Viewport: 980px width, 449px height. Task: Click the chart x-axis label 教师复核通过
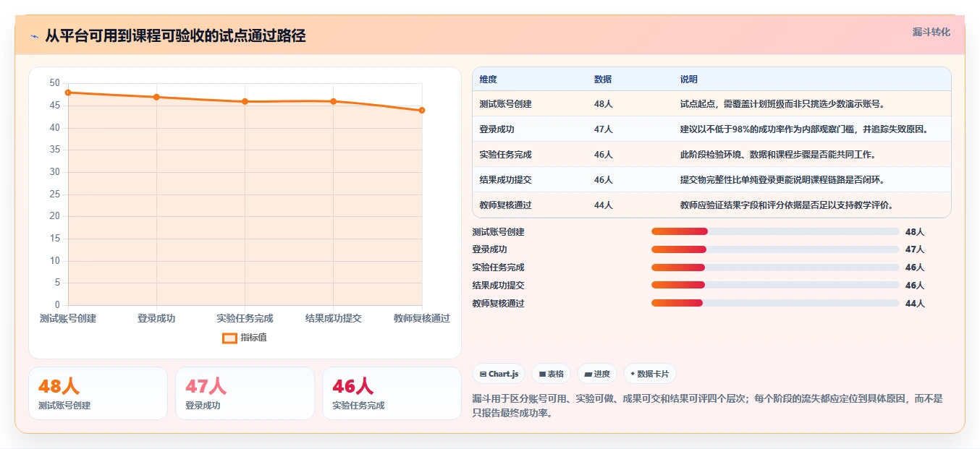click(422, 318)
